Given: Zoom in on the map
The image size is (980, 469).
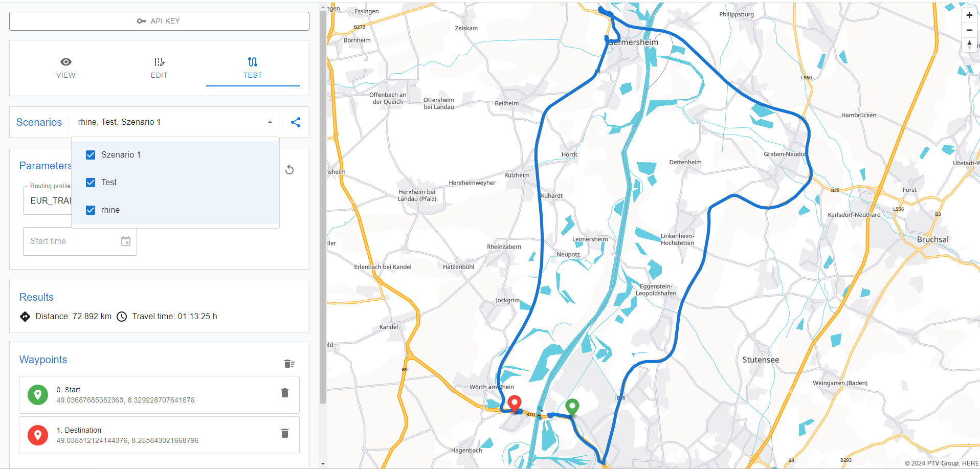Looking at the screenshot, I should (x=969, y=15).
